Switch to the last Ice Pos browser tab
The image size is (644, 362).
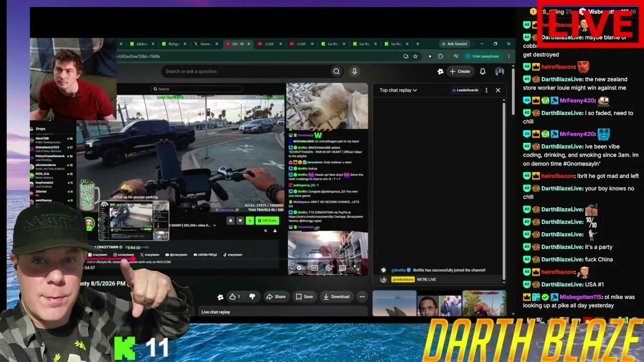coord(396,44)
